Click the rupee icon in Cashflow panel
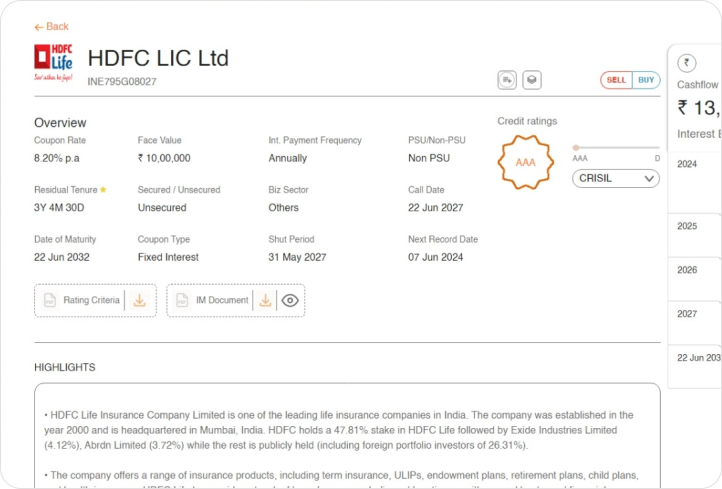This screenshot has height=489, width=722. point(687,61)
